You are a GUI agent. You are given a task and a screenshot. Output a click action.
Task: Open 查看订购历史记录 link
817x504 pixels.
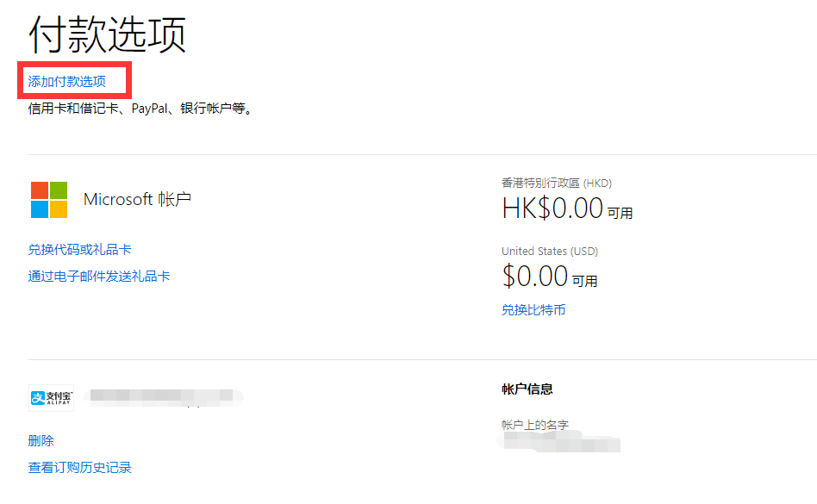coord(78,467)
